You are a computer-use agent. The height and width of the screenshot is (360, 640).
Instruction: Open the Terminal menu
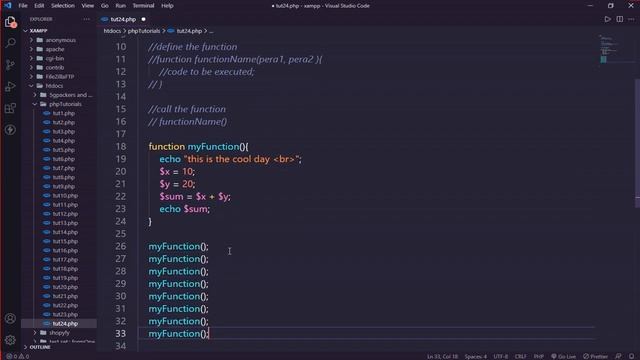[x=143, y=6]
